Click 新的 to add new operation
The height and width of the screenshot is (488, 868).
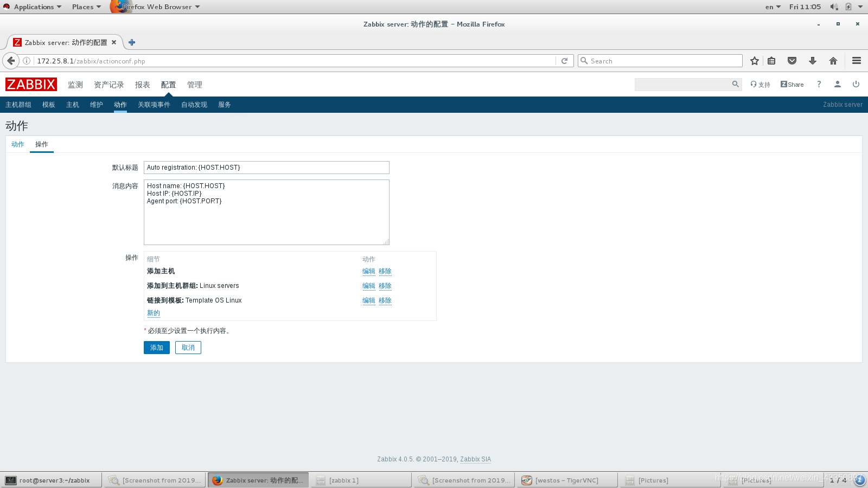(x=154, y=313)
